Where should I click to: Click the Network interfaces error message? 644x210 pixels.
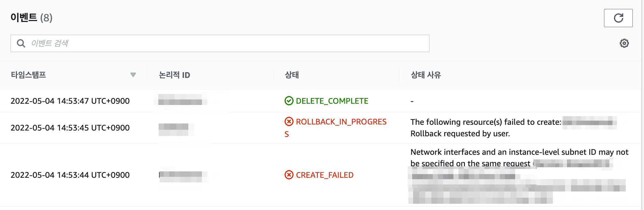[518, 152]
